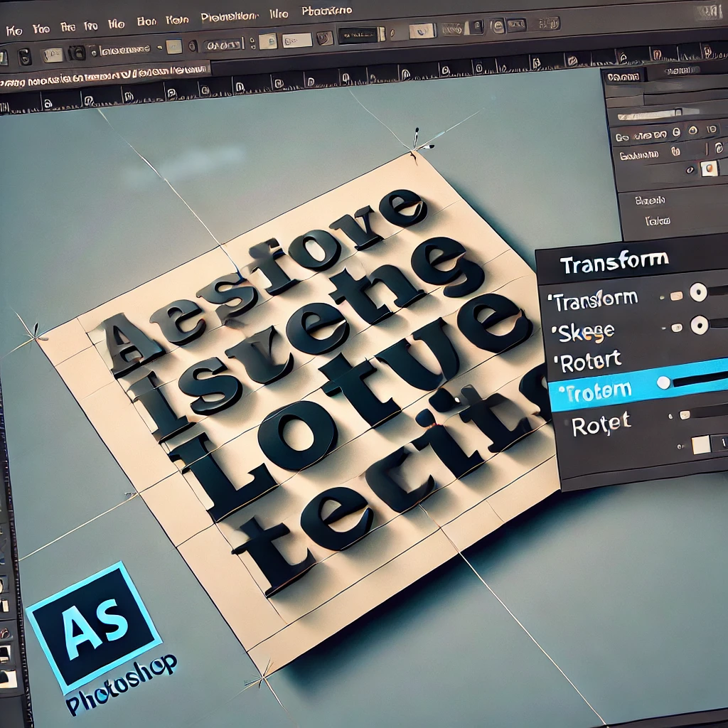This screenshot has height=728, width=728.
Task: Click the slider knob in 'Transform' row
Action: tap(698, 292)
